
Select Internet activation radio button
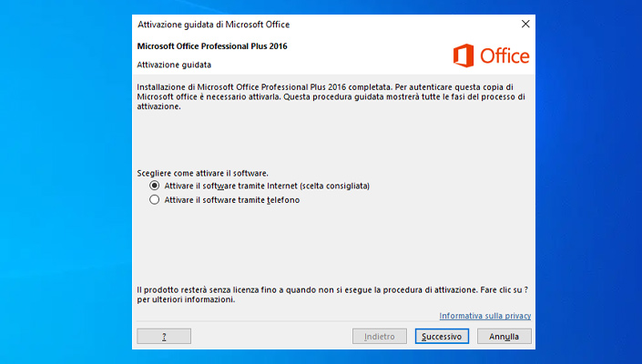(x=155, y=186)
